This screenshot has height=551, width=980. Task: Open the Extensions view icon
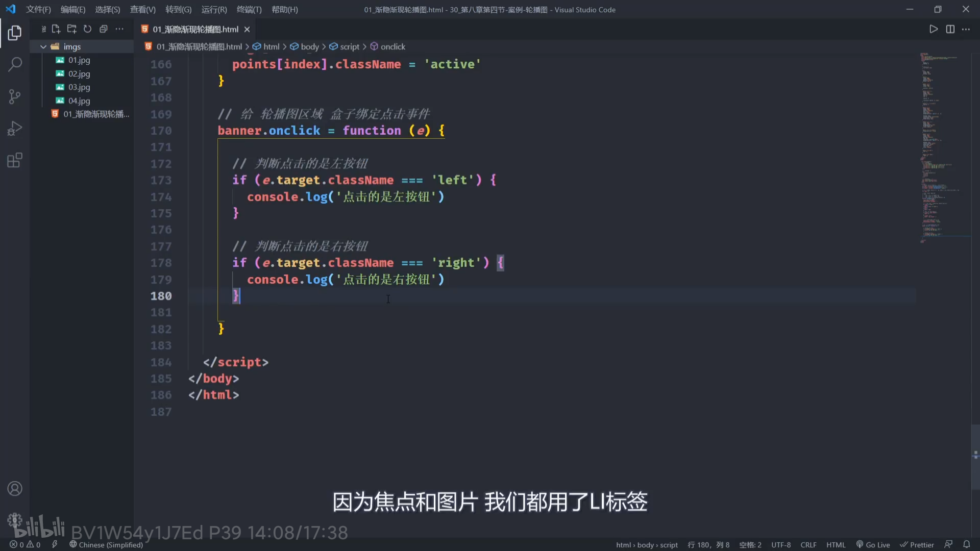[15, 160]
